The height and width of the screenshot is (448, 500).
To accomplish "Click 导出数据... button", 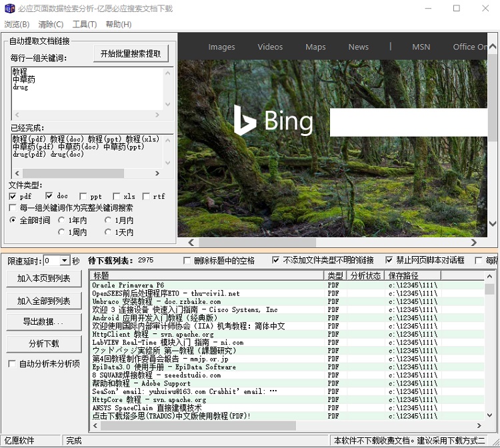I will click(x=44, y=322).
